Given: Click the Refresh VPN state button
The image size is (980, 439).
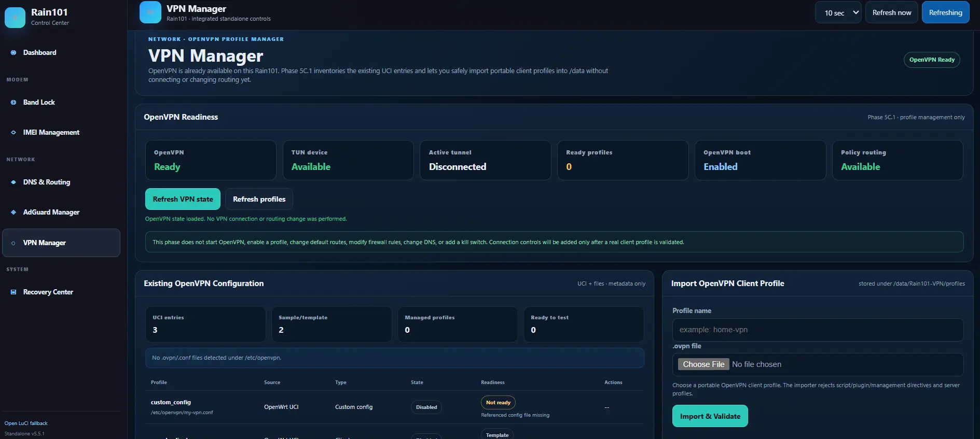Looking at the screenshot, I should pyautogui.click(x=183, y=199).
